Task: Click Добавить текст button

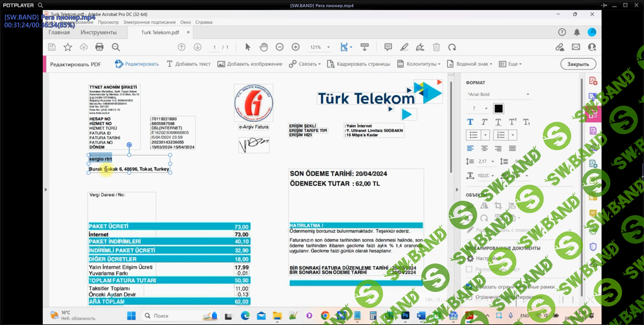Action: pos(189,64)
